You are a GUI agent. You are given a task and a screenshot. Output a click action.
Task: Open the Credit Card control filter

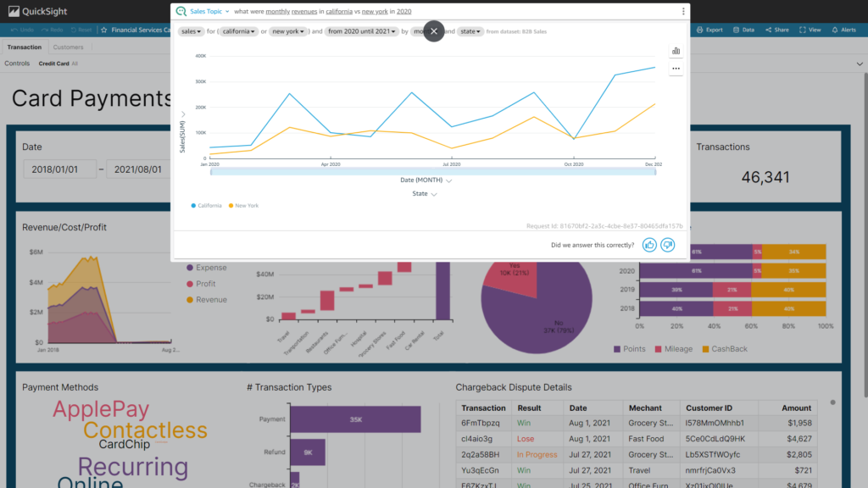54,64
